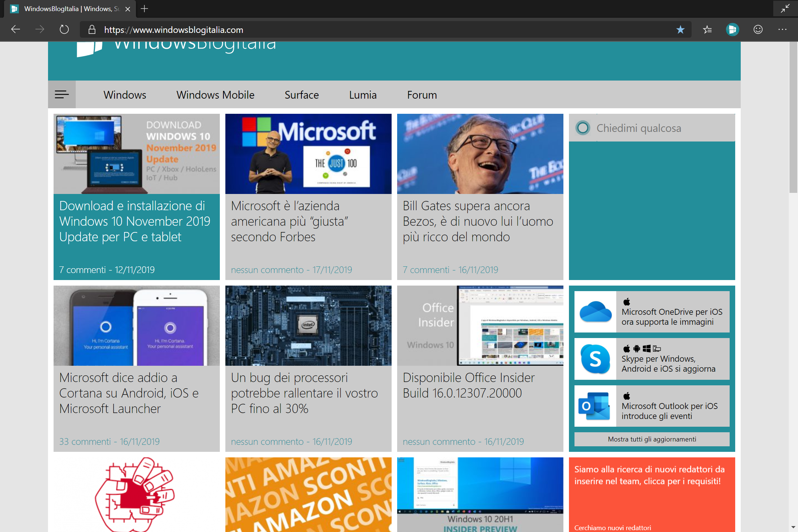The image size is (798, 532).
Task: Open the WindowsBlogItalia extension icon
Action: (732, 30)
